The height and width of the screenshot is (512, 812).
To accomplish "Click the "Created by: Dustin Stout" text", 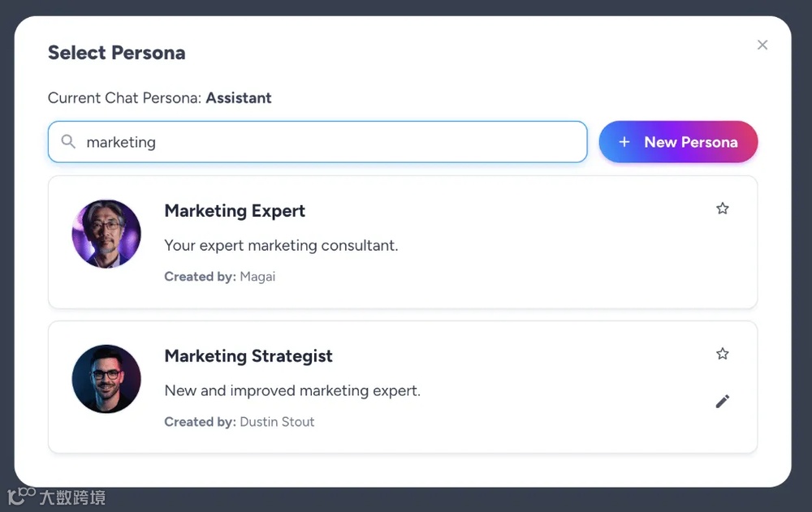I will tap(240, 422).
